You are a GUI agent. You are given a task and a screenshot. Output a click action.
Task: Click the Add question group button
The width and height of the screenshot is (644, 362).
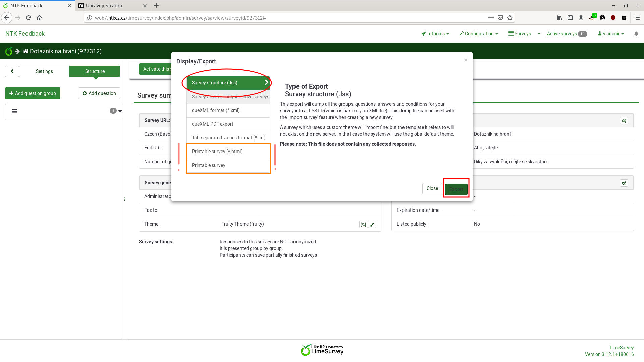(x=33, y=93)
